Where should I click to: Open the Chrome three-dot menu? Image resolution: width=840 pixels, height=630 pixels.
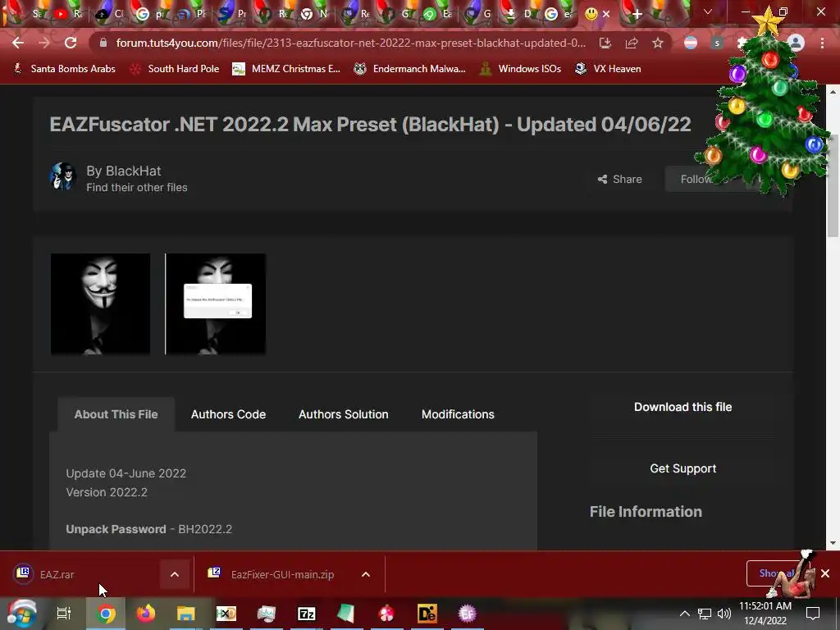click(x=822, y=43)
